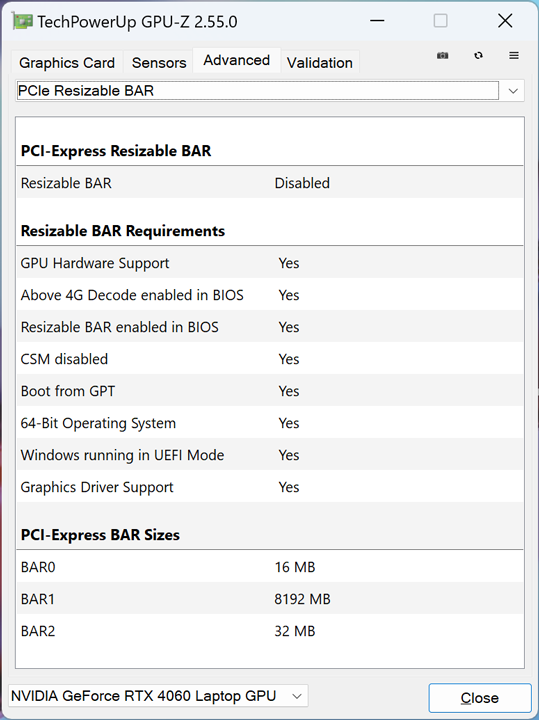Screen dimensions: 539x720
Task: Click the PCI-Express Resizable BAR heading
Action: (x=116, y=151)
